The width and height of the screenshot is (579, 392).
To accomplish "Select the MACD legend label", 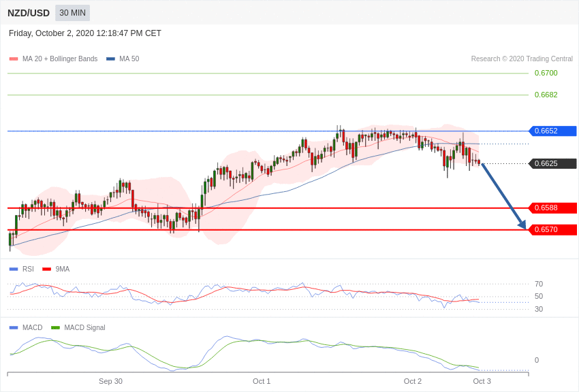I will pyautogui.click(x=33, y=327).
